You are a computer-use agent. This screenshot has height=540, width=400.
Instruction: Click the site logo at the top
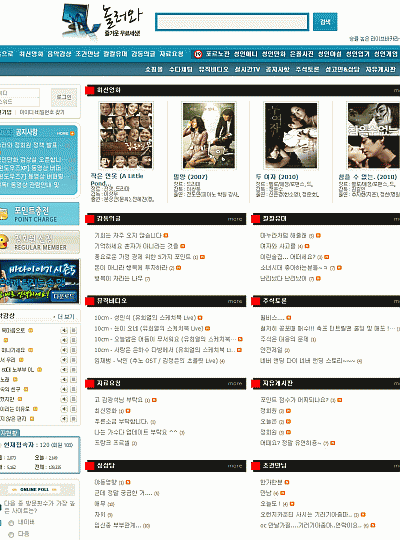102,21
